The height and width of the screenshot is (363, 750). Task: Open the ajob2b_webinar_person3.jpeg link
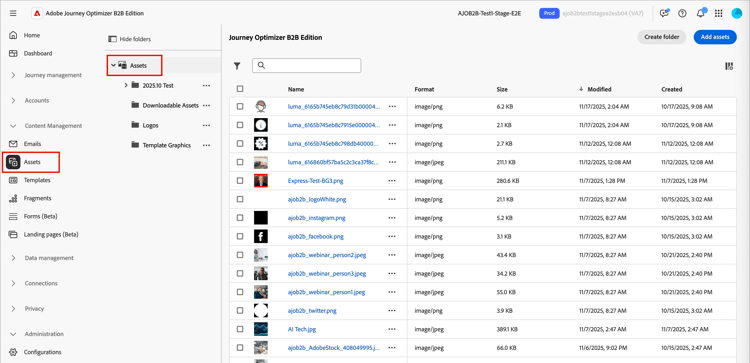pyautogui.click(x=327, y=274)
